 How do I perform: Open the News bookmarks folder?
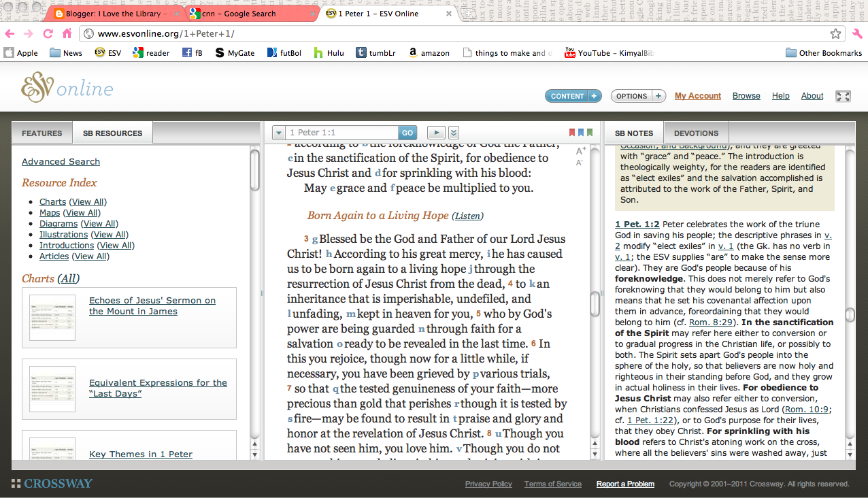(65, 52)
